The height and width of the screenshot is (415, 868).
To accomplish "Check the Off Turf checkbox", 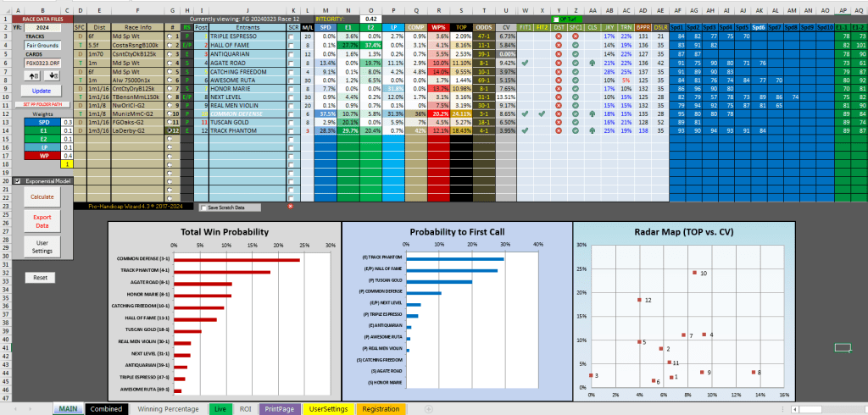I will [556, 18].
